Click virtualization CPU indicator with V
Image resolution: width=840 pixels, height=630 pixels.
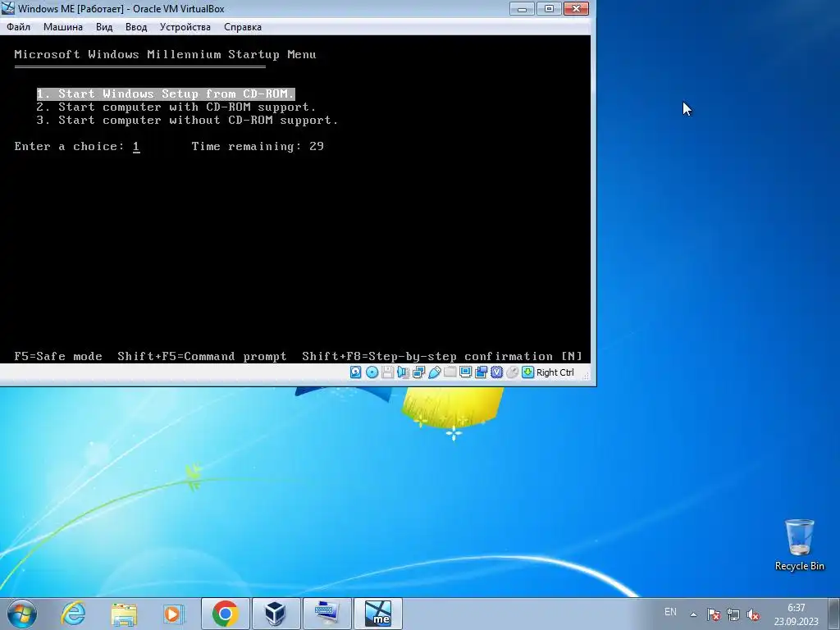496,372
